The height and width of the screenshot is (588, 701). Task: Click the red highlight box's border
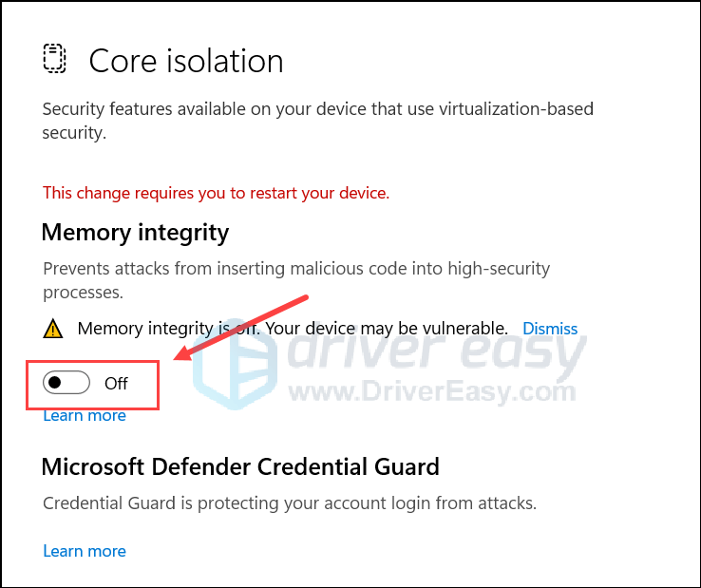[158, 386]
